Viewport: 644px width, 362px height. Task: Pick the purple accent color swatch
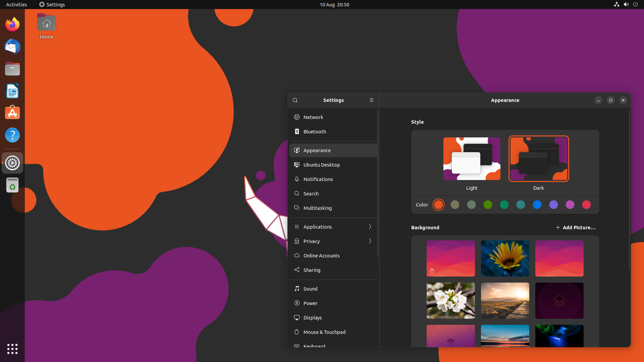tap(553, 205)
